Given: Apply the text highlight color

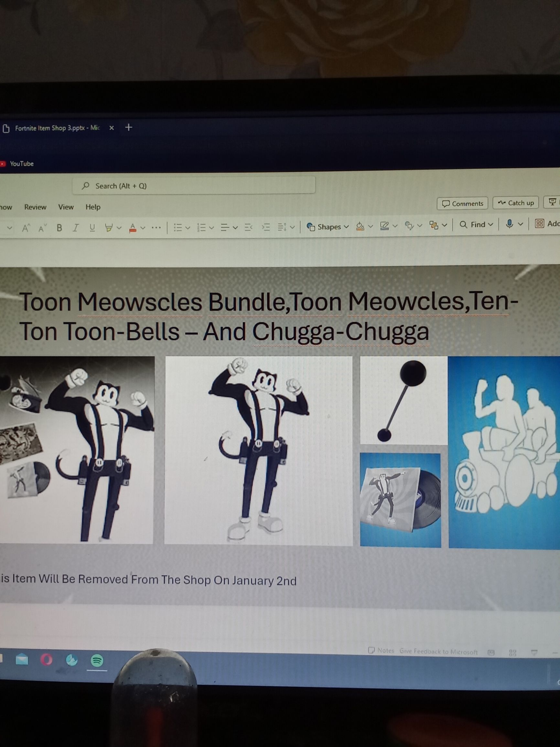Looking at the screenshot, I should [x=108, y=228].
